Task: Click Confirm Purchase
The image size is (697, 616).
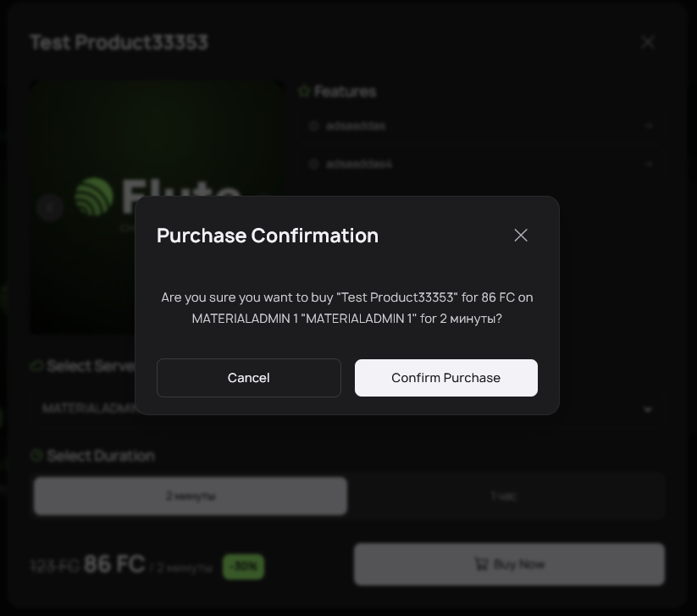Action: pyautogui.click(x=445, y=378)
